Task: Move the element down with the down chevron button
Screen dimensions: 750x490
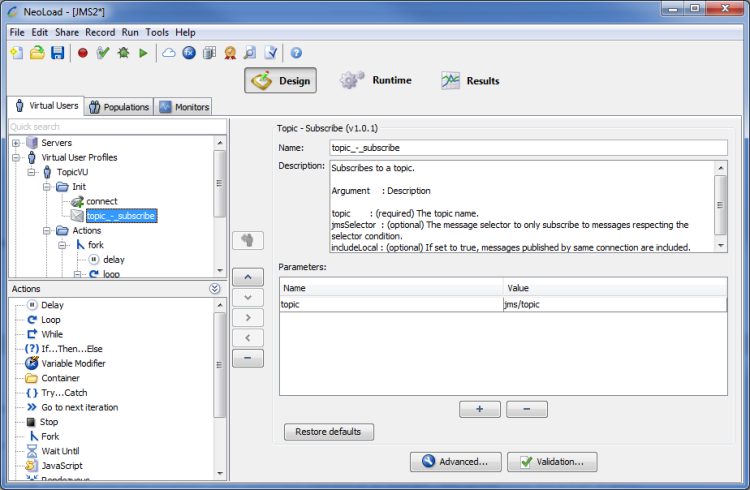Action: pyautogui.click(x=248, y=297)
